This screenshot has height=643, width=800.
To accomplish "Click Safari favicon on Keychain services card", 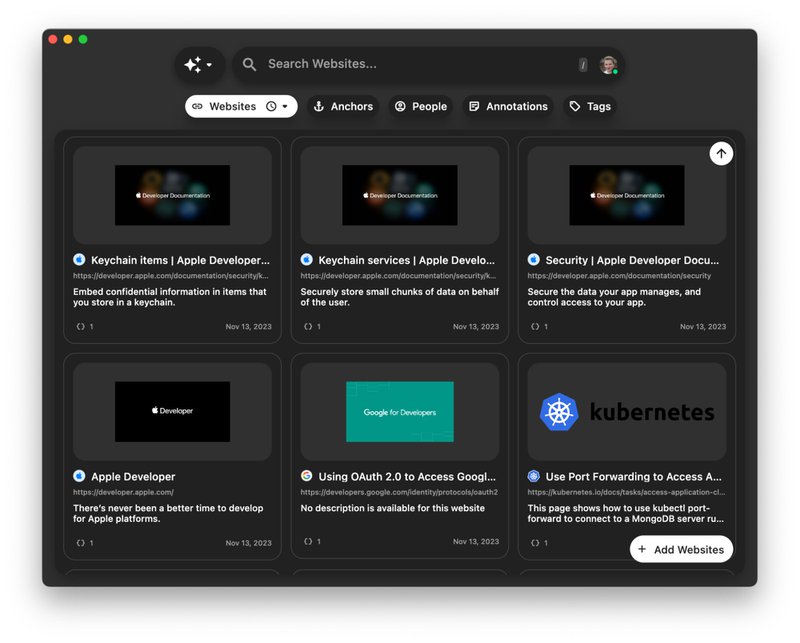I will [306, 260].
